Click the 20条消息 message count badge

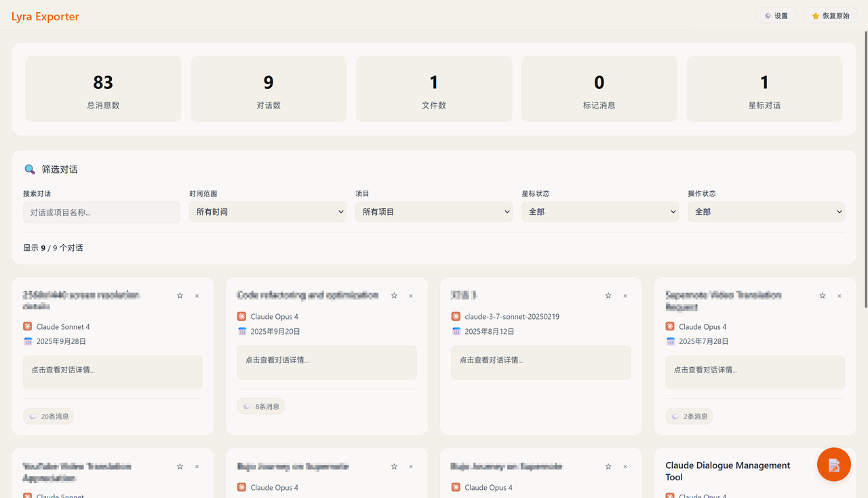(49, 417)
